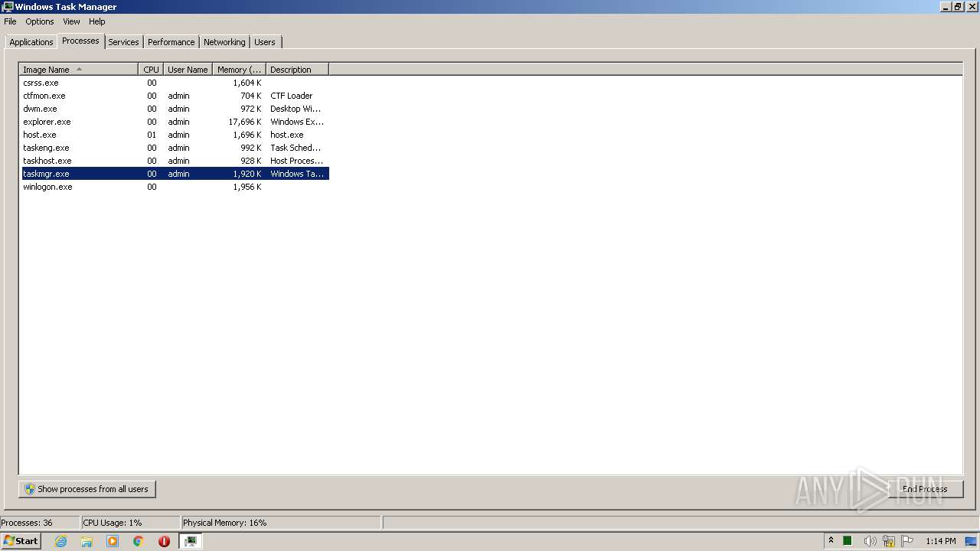This screenshot has height=551, width=980.
Task: Select the Task Manager taskbar button
Action: (x=191, y=541)
